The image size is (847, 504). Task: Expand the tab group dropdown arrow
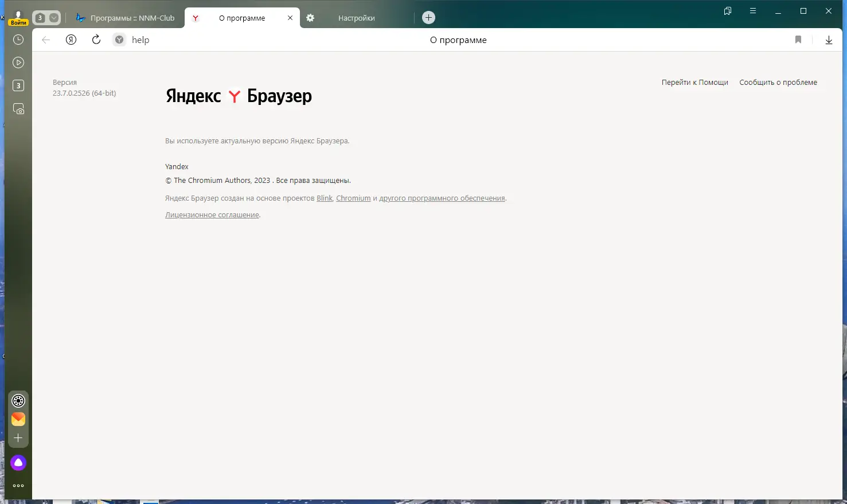[x=54, y=18]
